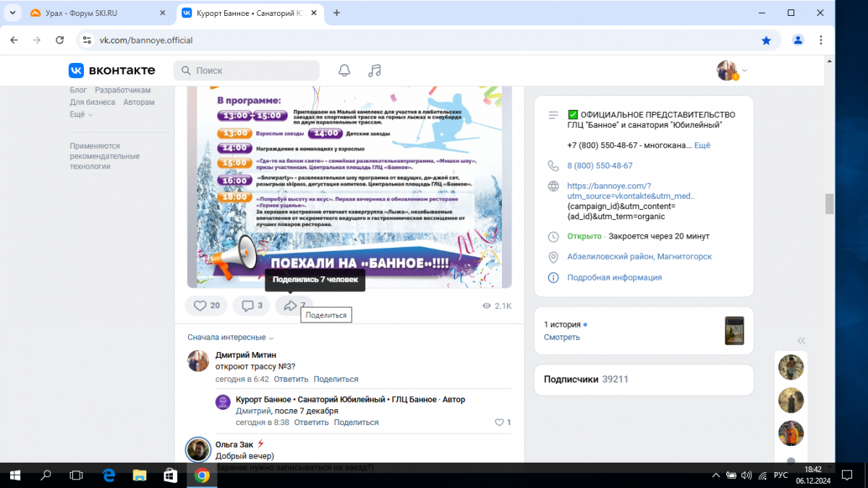Image resolution: width=868 pixels, height=488 pixels.
Task: Open the Chrome three-dot menu
Action: [x=821, y=40]
